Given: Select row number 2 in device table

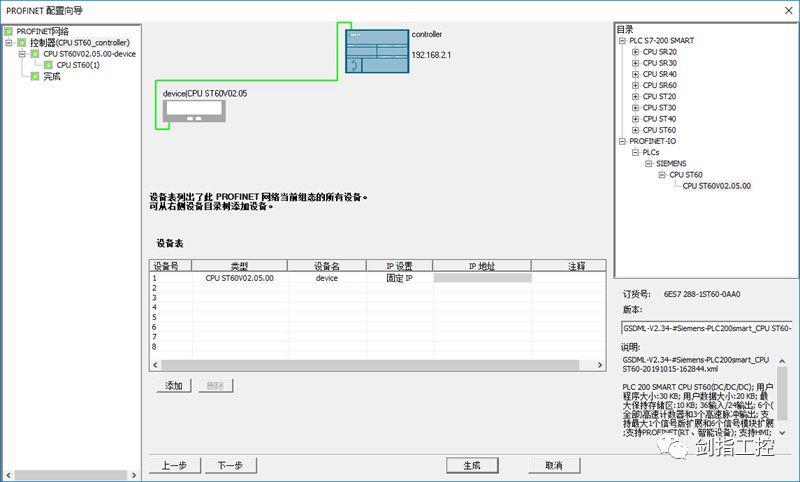Looking at the screenshot, I should click(154, 288).
